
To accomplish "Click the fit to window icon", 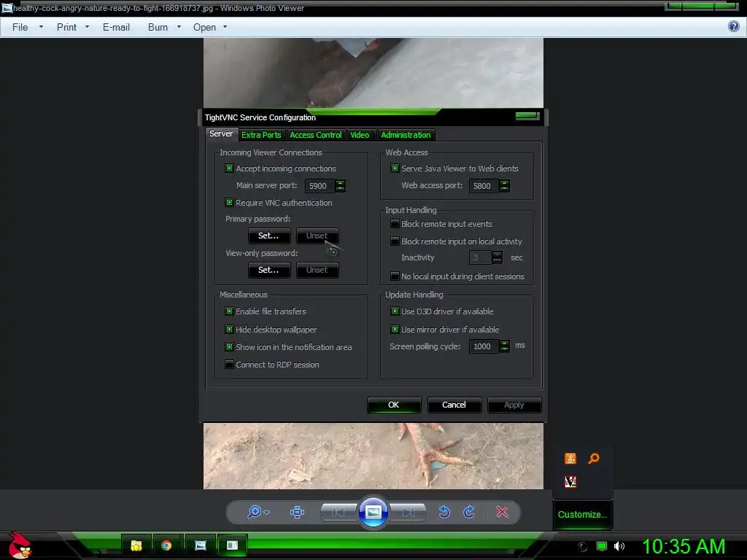I will click(298, 512).
